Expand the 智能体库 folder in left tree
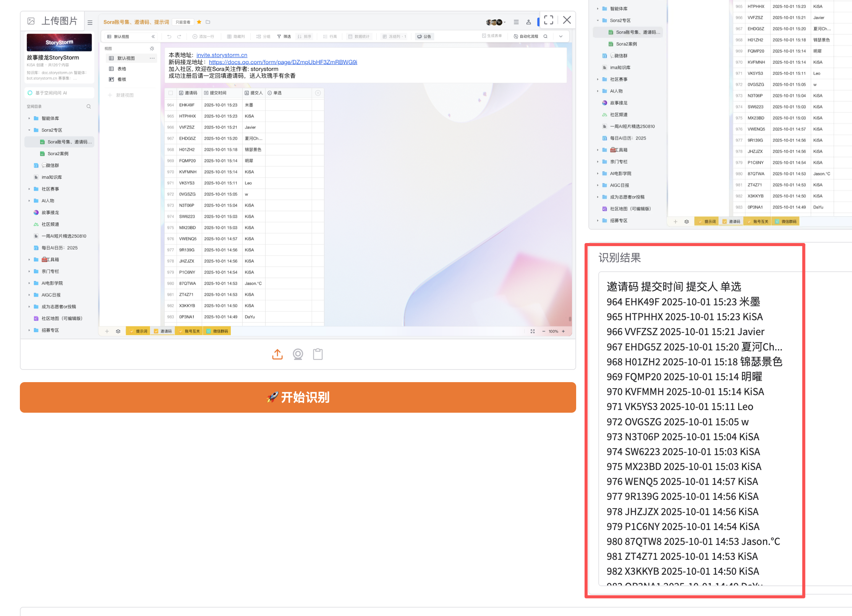This screenshot has height=616, width=852. pyautogui.click(x=29, y=118)
